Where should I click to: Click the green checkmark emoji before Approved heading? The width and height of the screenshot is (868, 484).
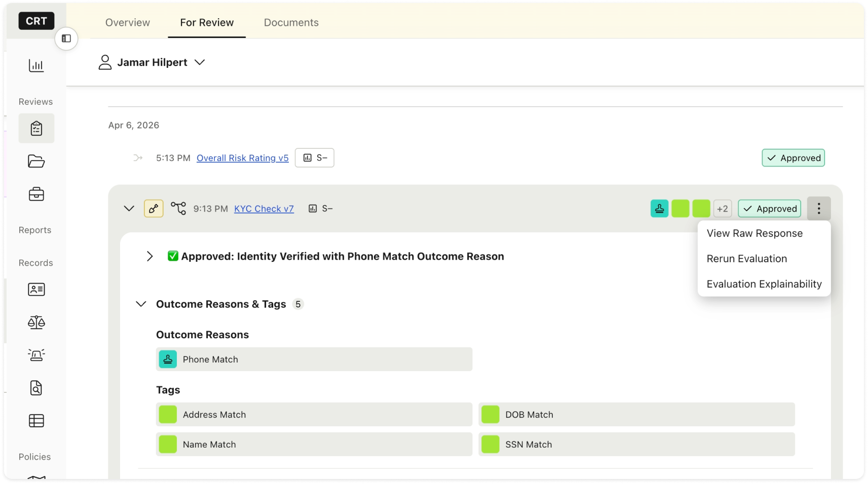[173, 256]
